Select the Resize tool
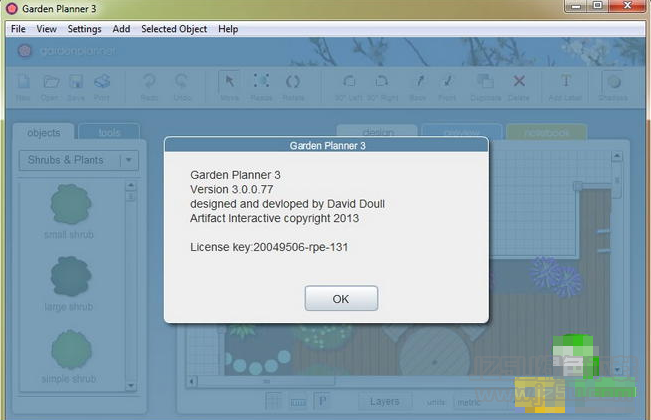Image resolution: width=651 pixels, height=420 pixels. [x=261, y=81]
